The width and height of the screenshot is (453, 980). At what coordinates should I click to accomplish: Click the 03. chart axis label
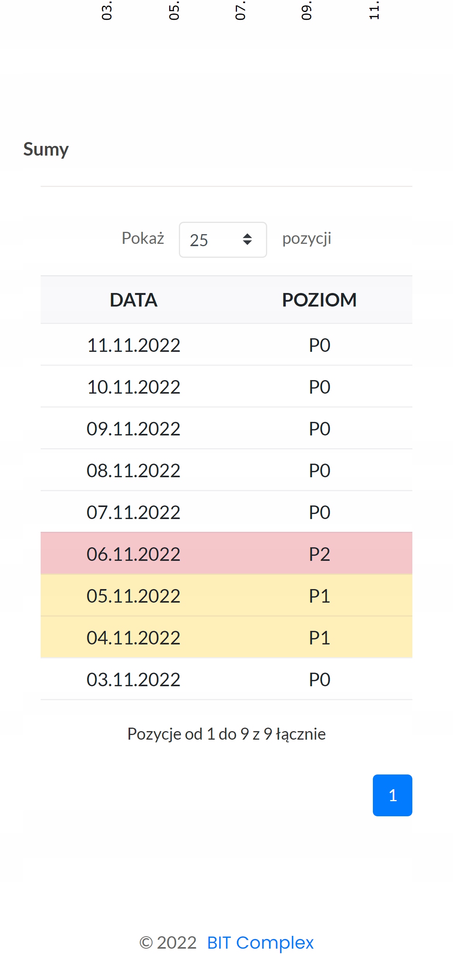[106, 10]
